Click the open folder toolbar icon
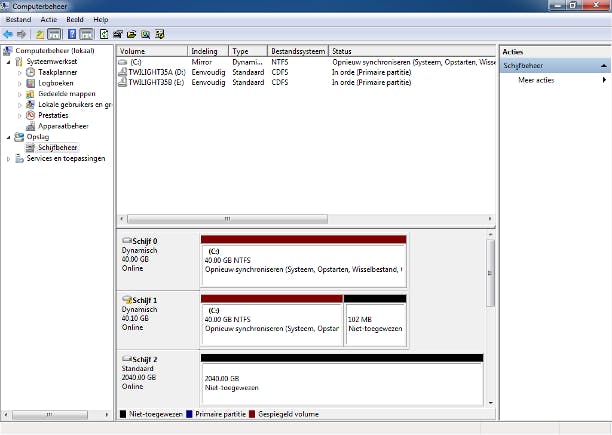The image size is (612, 435). 132,34
